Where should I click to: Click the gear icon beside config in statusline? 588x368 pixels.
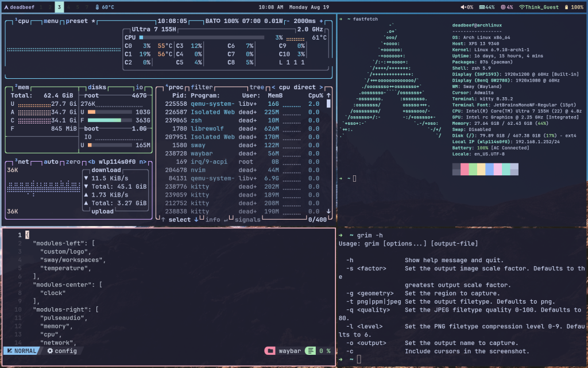click(x=50, y=351)
